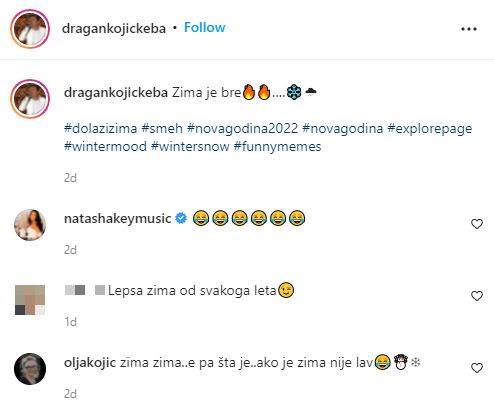This screenshot has height=412, width=494.
Task: Click dragankojickeba avatar beside the caption
Action: [30, 99]
